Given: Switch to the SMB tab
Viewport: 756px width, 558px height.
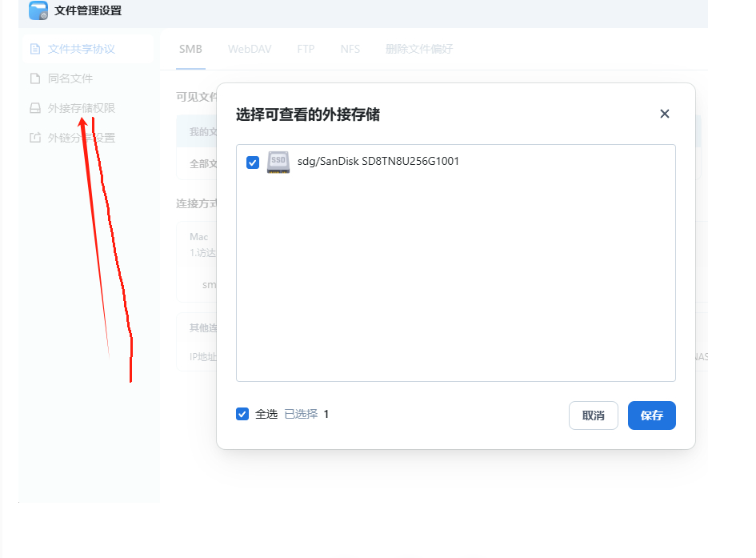Looking at the screenshot, I should (x=190, y=49).
